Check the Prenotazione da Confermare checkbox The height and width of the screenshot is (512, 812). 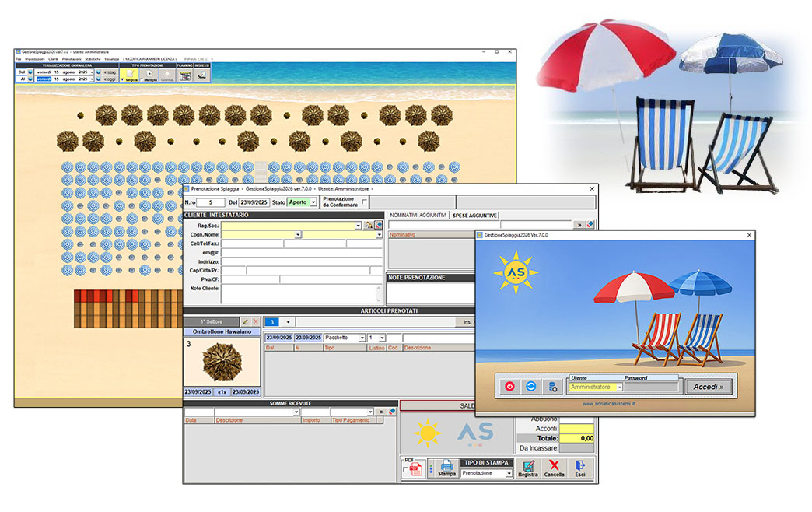(365, 202)
